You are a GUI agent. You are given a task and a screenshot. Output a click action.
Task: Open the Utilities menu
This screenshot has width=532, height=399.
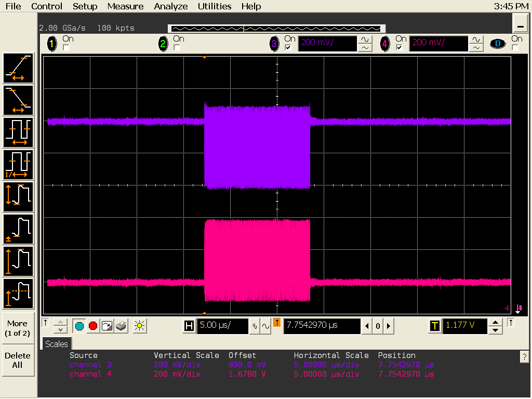tap(215, 6)
